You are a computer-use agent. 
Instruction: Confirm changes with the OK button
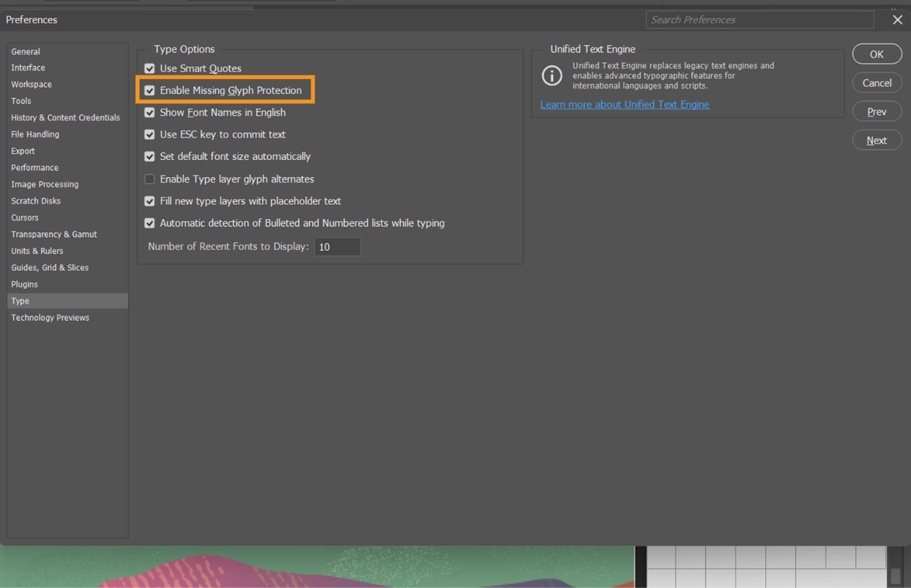pyautogui.click(x=877, y=54)
